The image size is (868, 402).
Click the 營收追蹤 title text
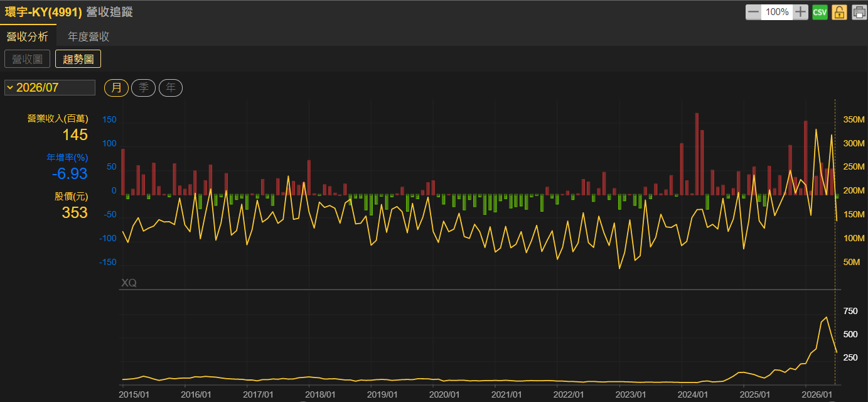click(109, 12)
